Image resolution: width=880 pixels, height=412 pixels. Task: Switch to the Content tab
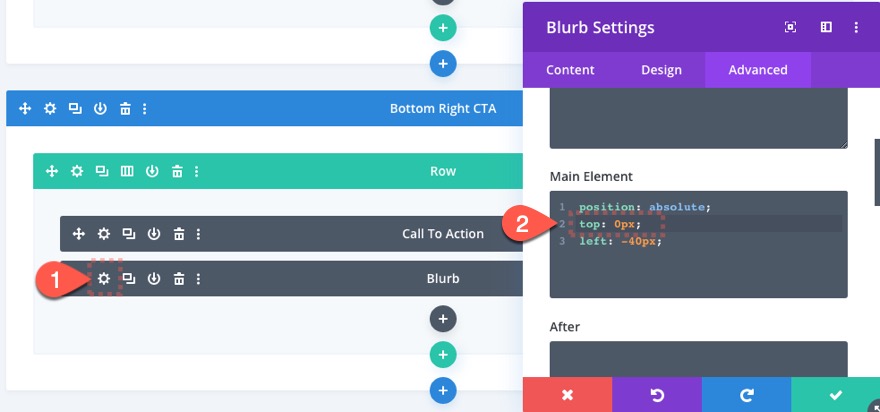pyautogui.click(x=570, y=70)
